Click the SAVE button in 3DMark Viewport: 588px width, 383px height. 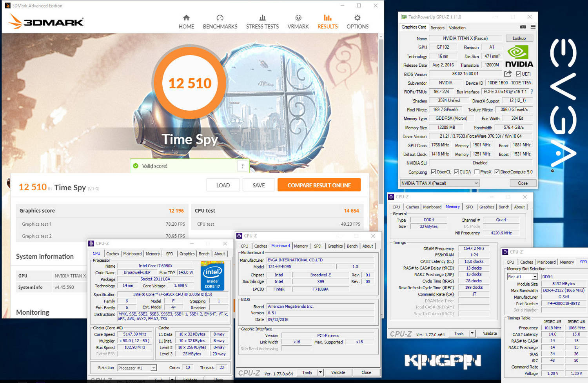pos(259,185)
